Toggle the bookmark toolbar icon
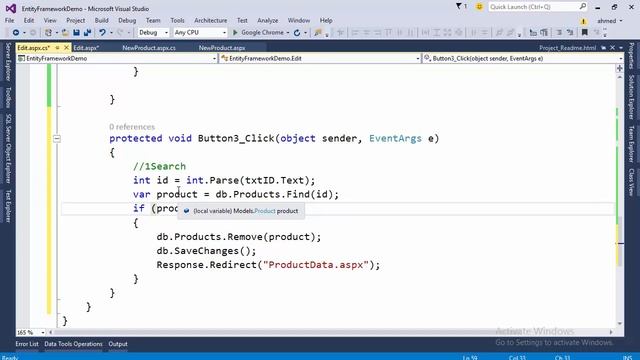Image resolution: width=640 pixels, height=360 pixels. (584, 32)
